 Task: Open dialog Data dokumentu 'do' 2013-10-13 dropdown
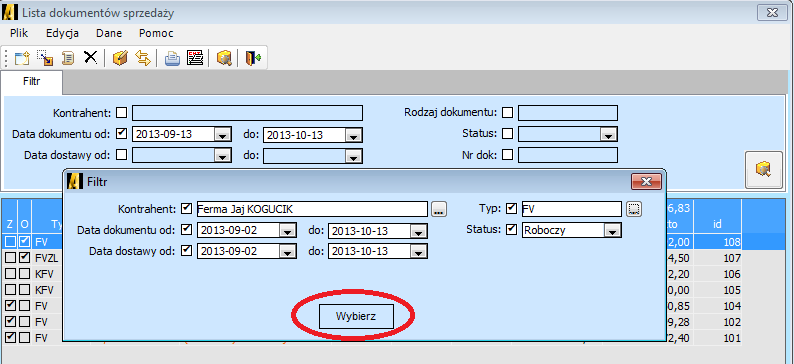(418, 231)
